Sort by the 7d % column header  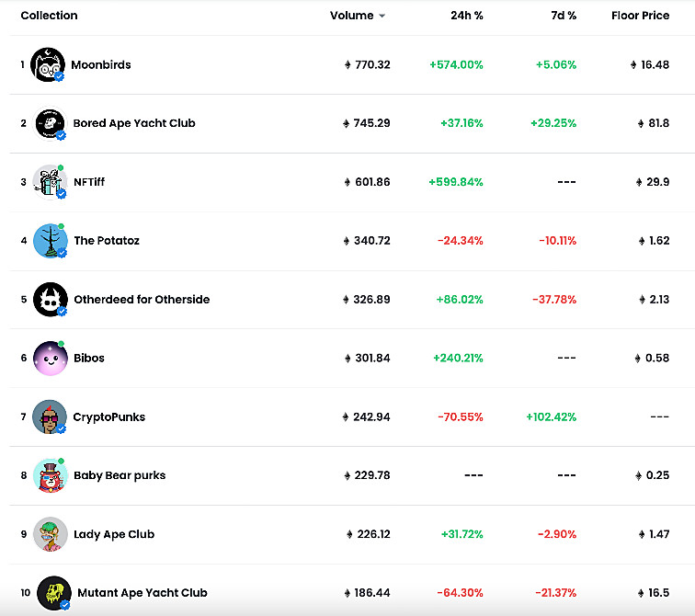(564, 16)
